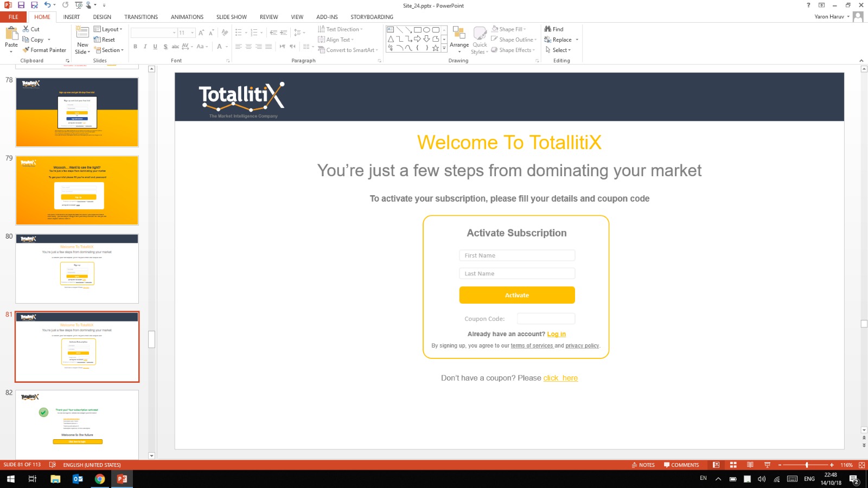Expand the Quick Styles gallery
This screenshot has height=488, width=868.
point(480,40)
